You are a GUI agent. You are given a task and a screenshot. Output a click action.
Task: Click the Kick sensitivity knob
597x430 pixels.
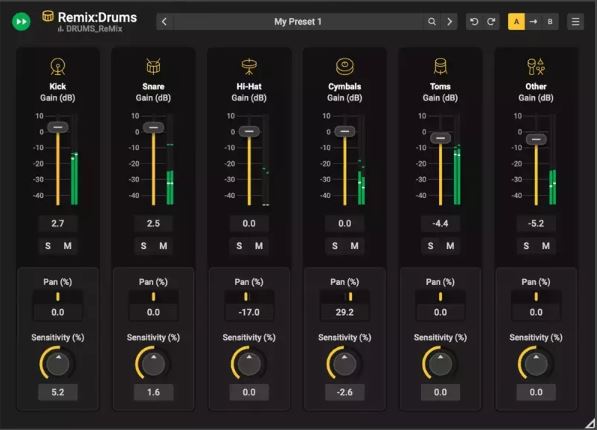[58, 363]
